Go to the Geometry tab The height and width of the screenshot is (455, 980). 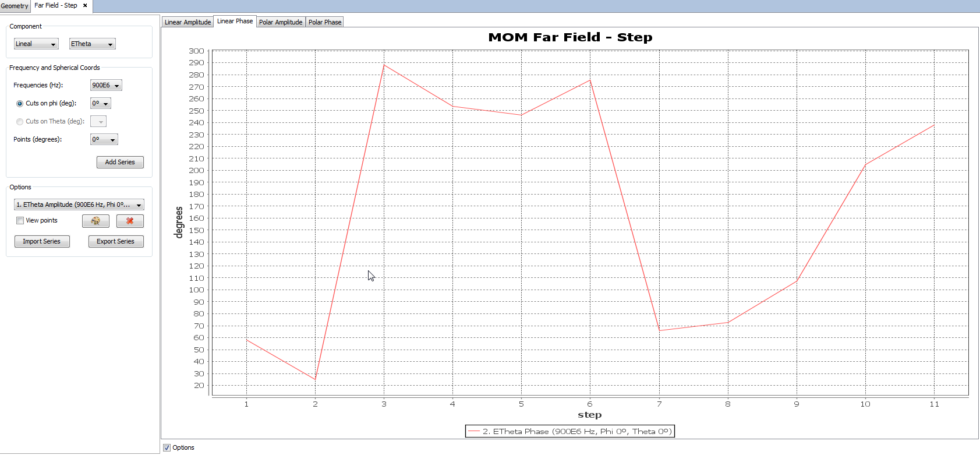point(15,6)
